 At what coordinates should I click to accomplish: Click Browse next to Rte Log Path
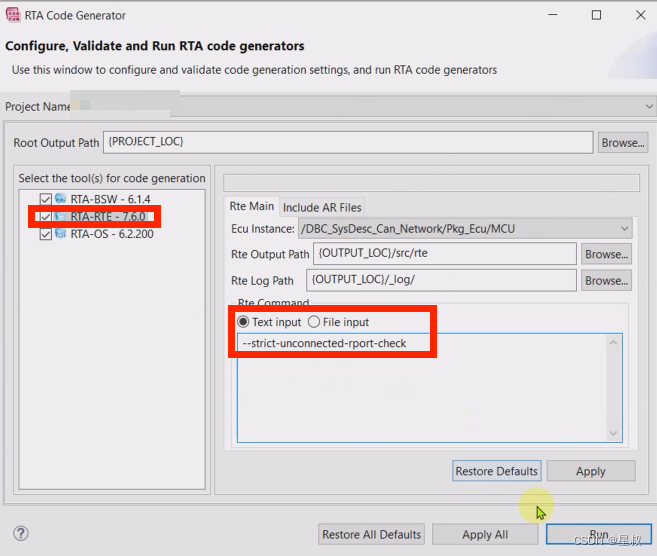tap(606, 281)
